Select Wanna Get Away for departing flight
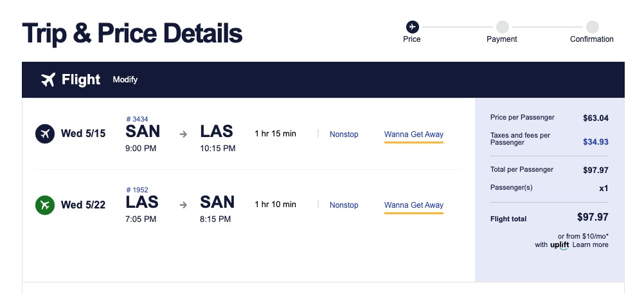This screenshot has width=644, height=294. [414, 134]
